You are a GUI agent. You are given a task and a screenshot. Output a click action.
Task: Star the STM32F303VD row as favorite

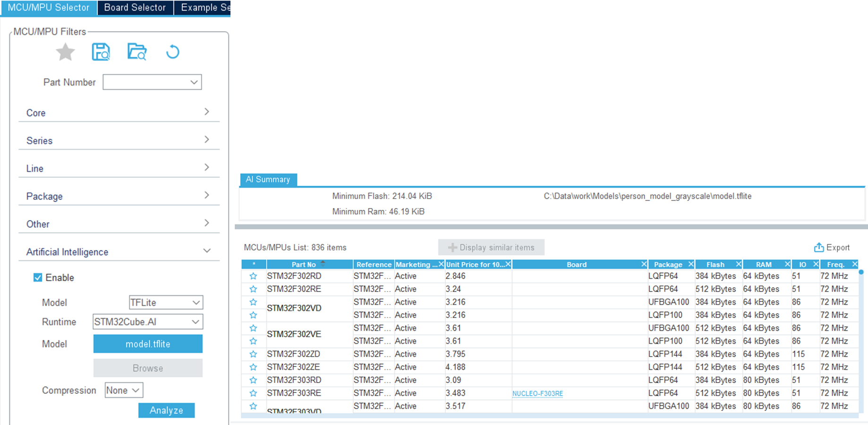tap(254, 406)
